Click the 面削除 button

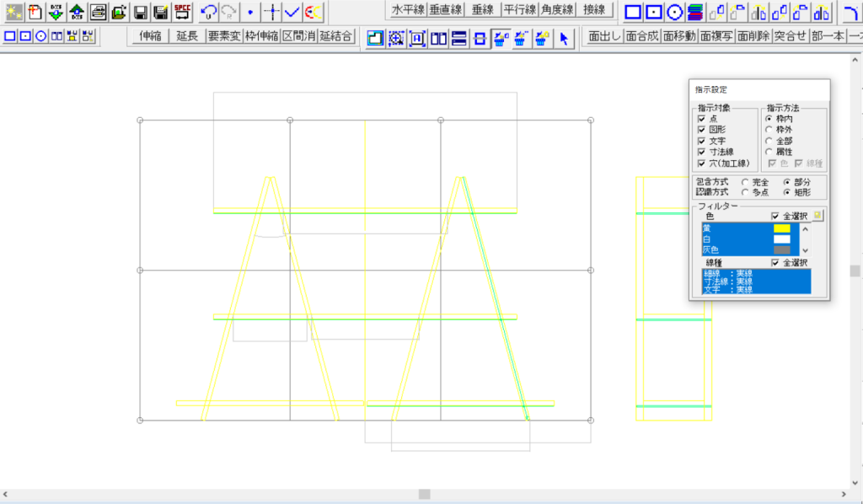753,37
